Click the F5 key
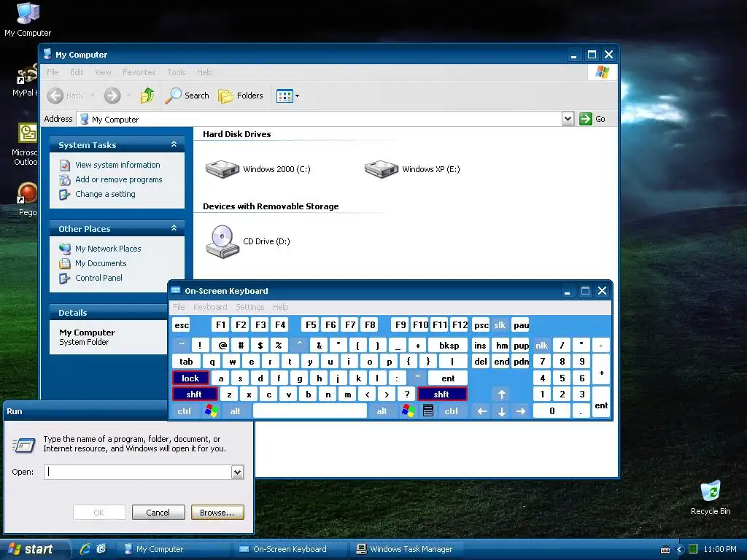Screen dimensions: 747x560 [311, 325]
